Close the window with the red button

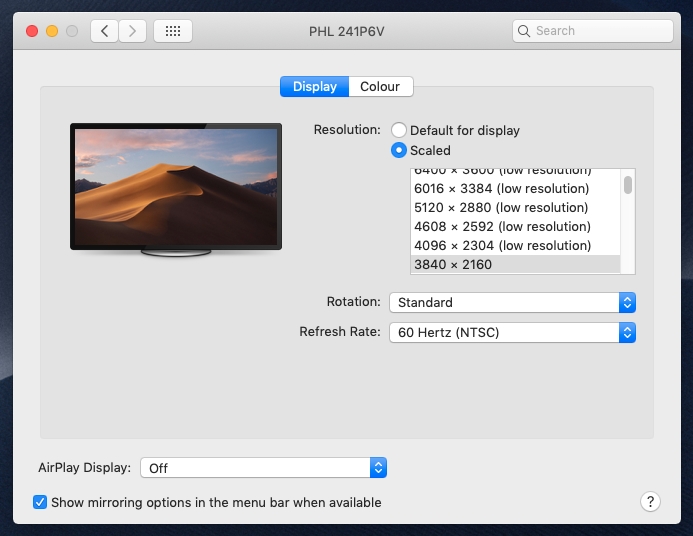click(32, 31)
